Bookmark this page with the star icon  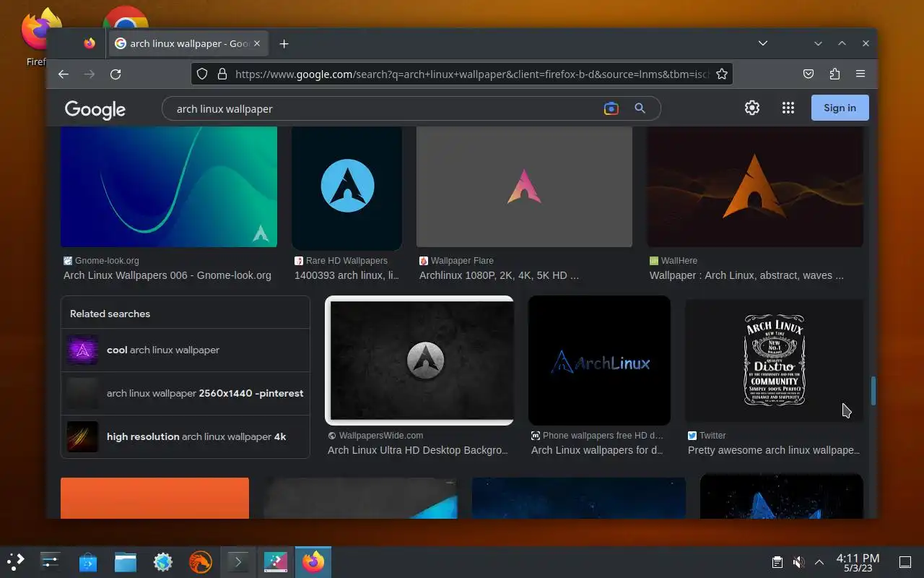coord(721,74)
